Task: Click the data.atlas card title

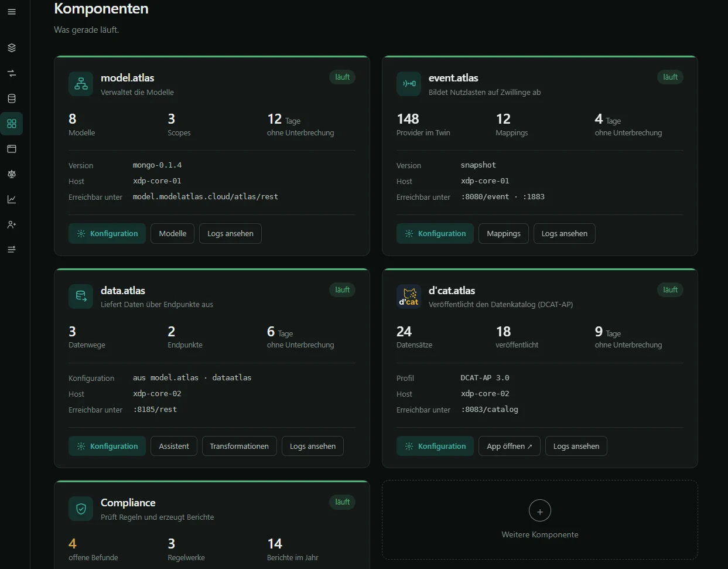Action: coord(123,291)
